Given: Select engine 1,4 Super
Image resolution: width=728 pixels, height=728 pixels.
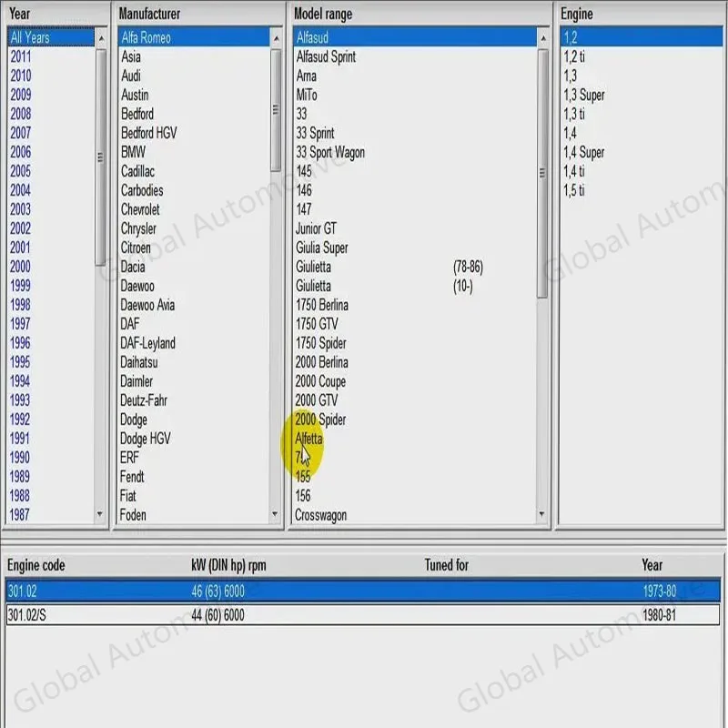Looking at the screenshot, I should pyautogui.click(x=584, y=152).
